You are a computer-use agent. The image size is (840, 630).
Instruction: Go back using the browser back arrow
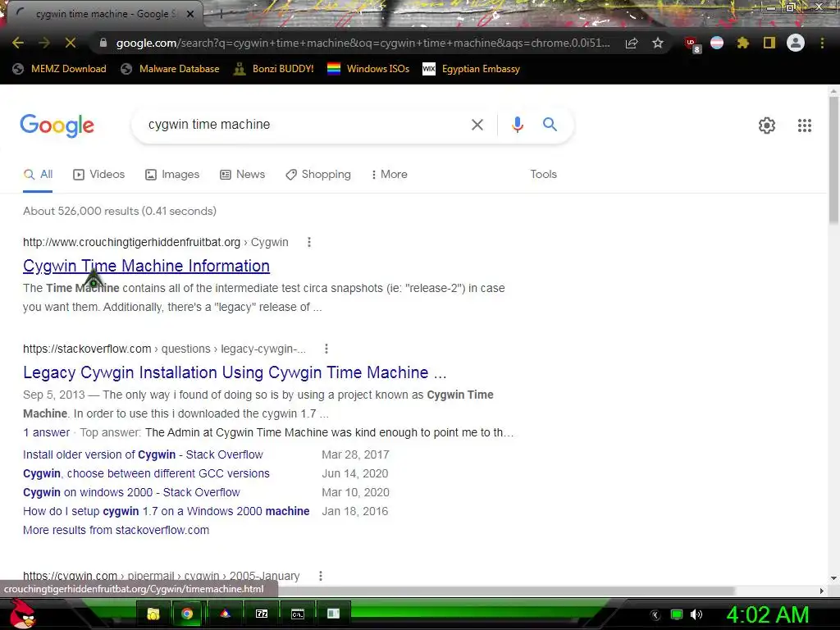coord(18,43)
